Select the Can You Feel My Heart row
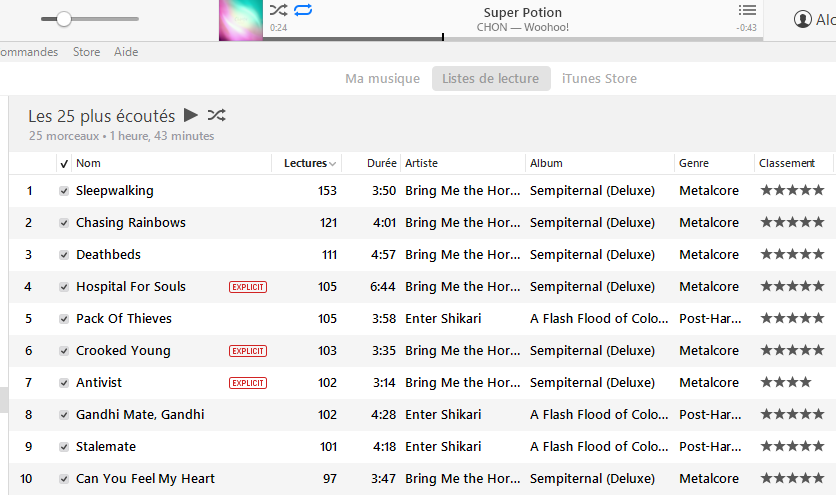 [x=422, y=479]
